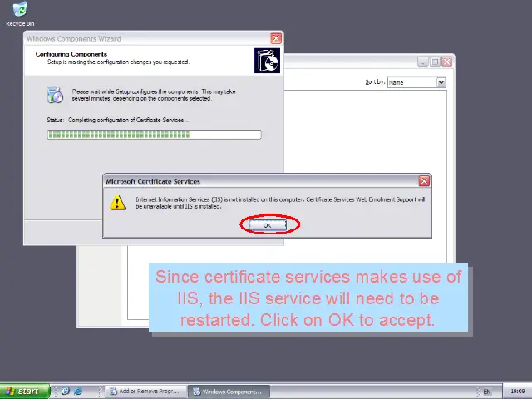Click 'Completing configuration of Certificate Services' status text
This screenshot has height=399, width=532.
click(128, 120)
